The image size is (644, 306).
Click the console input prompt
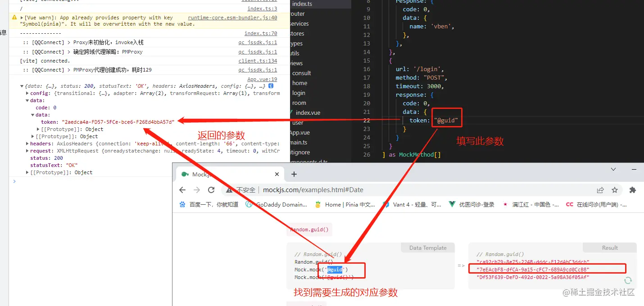coord(149,181)
